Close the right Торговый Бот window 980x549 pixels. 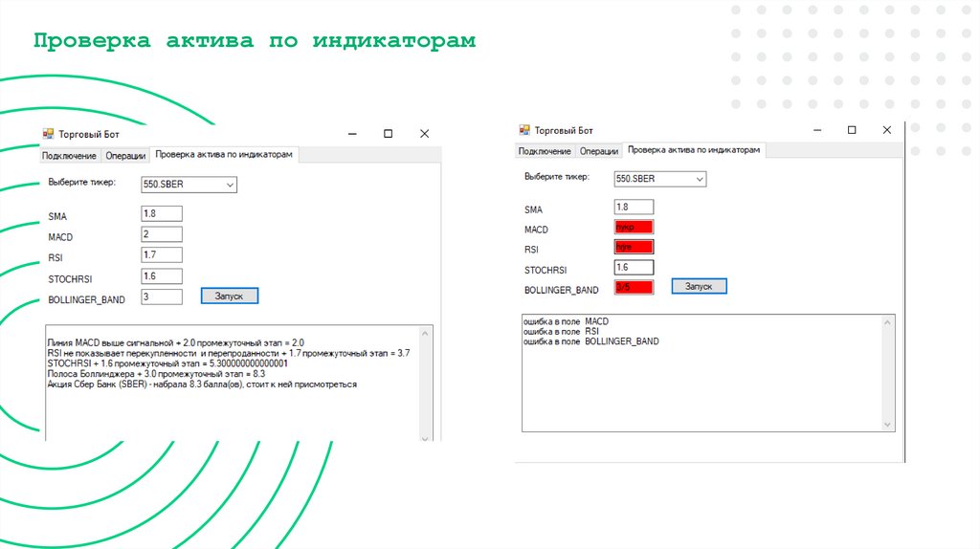[x=887, y=130]
